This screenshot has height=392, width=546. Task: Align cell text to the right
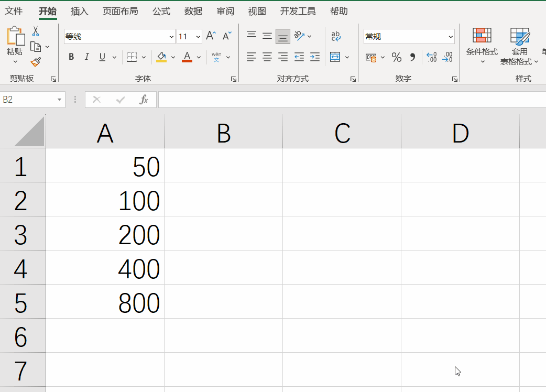283,57
